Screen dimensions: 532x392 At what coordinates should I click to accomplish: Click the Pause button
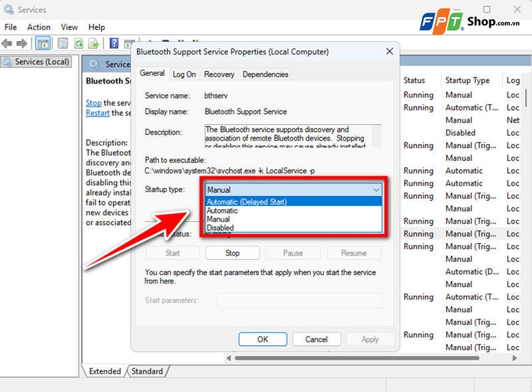[x=293, y=253]
